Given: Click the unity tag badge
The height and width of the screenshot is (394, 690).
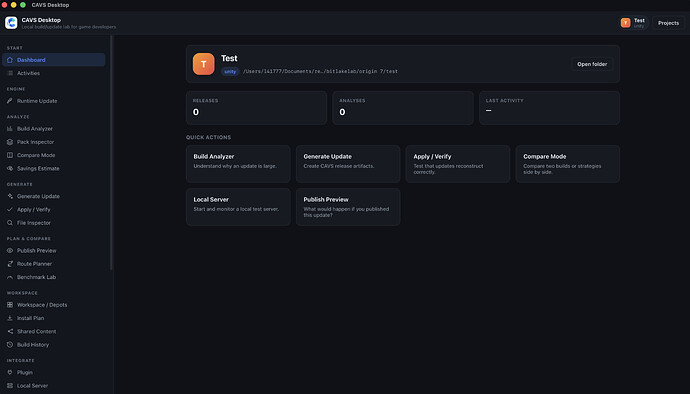Looking at the screenshot, I should coord(230,71).
